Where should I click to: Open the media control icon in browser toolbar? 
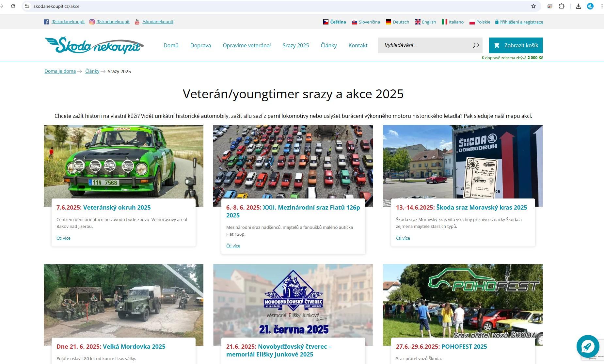click(x=550, y=6)
